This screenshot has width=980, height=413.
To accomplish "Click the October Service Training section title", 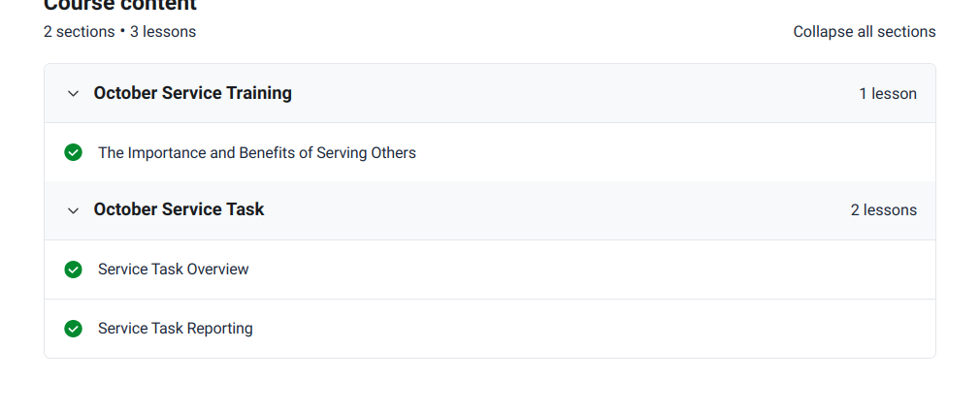I will [192, 93].
